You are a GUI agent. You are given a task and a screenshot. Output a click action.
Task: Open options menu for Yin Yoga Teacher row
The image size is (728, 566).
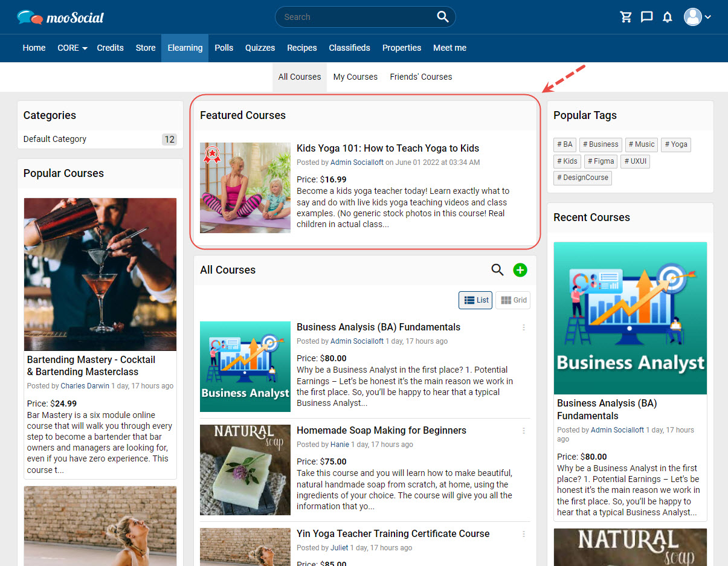pyautogui.click(x=524, y=534)
